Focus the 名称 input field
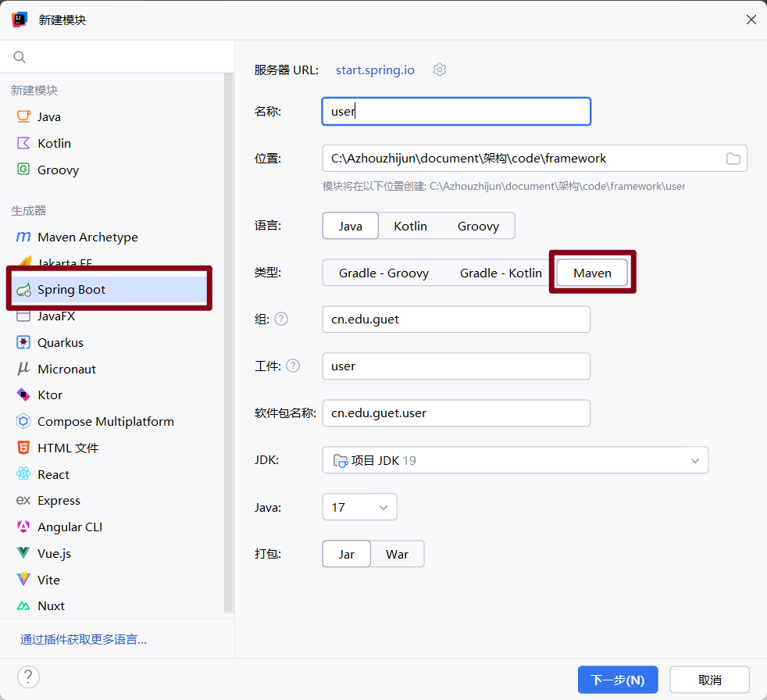This screenshot has height=700, width=767. [456, 112]
